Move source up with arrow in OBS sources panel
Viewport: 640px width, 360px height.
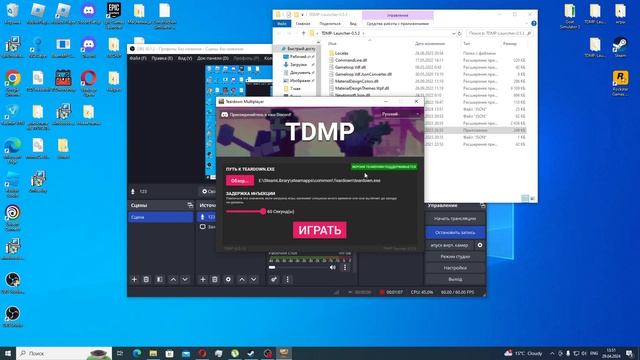(x=242, y=280)
